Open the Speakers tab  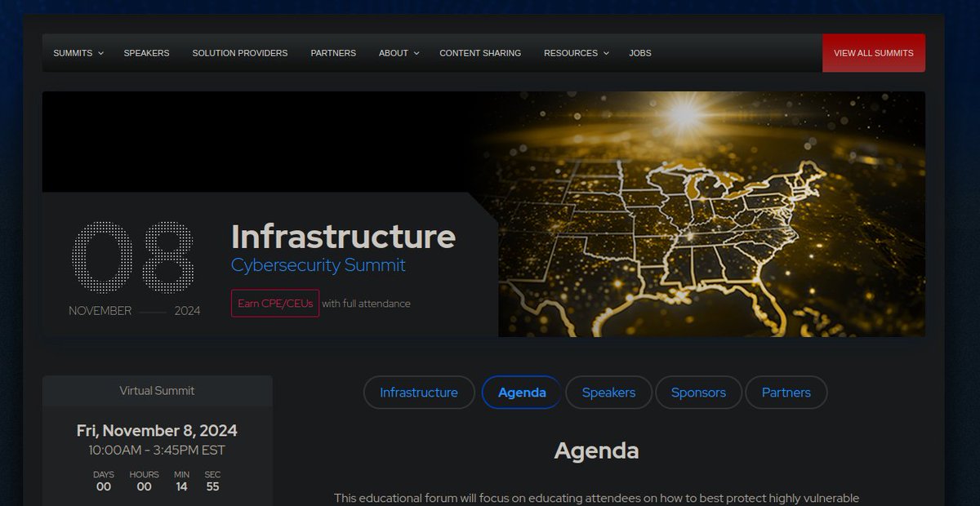pyautogui.click(x=608, y=393)
